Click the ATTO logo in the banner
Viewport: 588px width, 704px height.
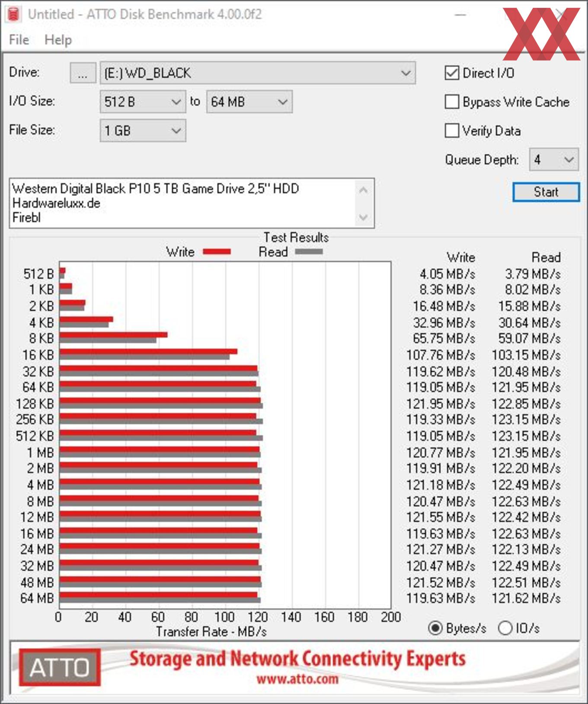(60, 667)
